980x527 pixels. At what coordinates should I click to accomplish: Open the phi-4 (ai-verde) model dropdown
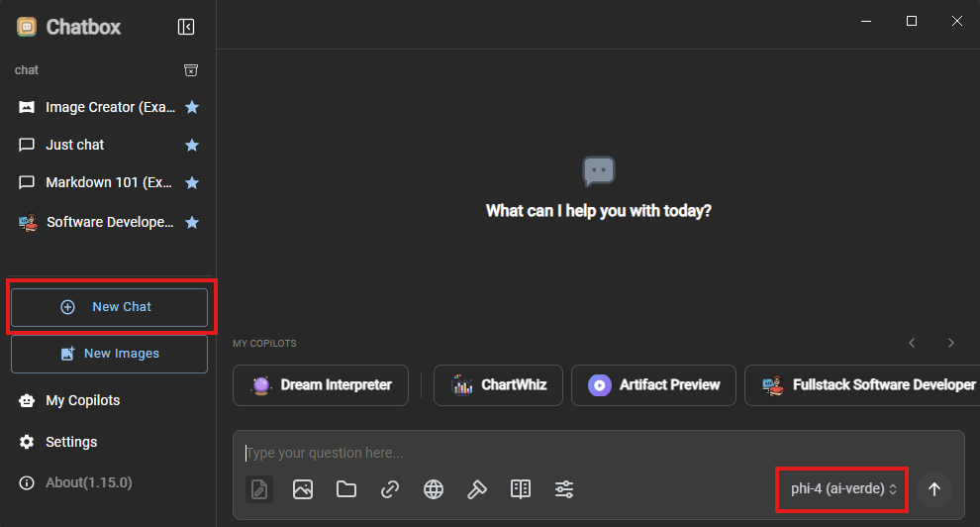(x=843, y=489)
